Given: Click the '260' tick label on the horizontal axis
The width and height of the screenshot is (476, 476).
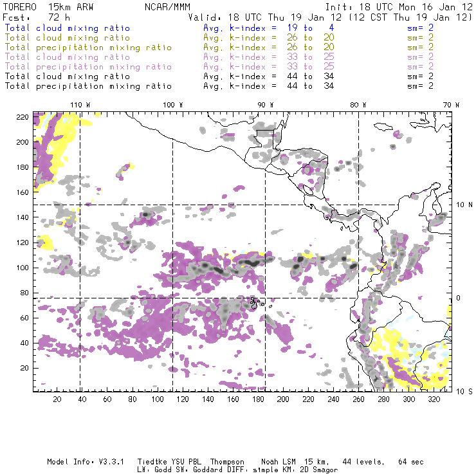Looking at the screenshot, I should coord(358,399).
